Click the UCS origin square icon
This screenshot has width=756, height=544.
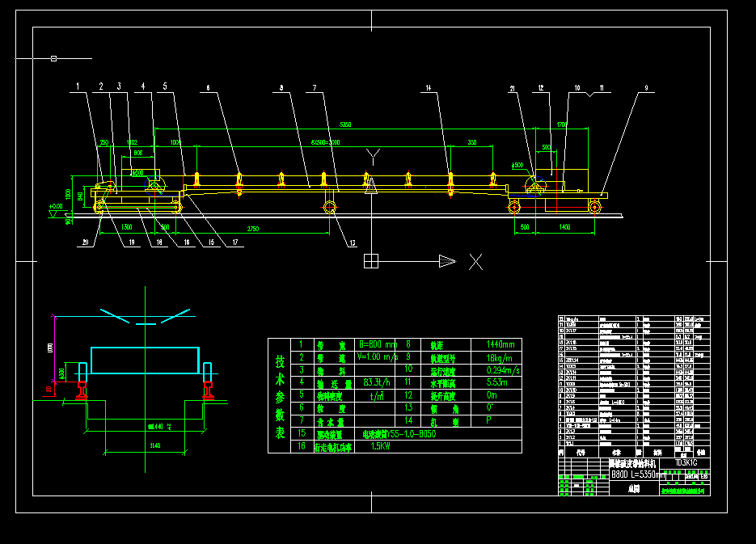click(x=371, y=260)
